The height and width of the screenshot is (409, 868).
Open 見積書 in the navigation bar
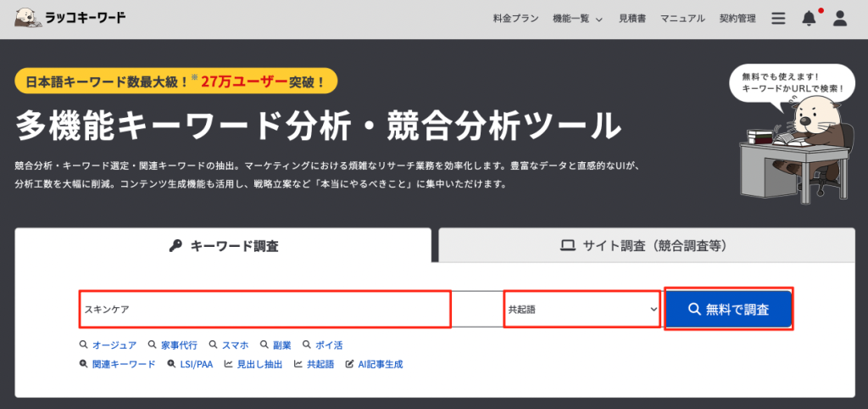pos(632,19)
